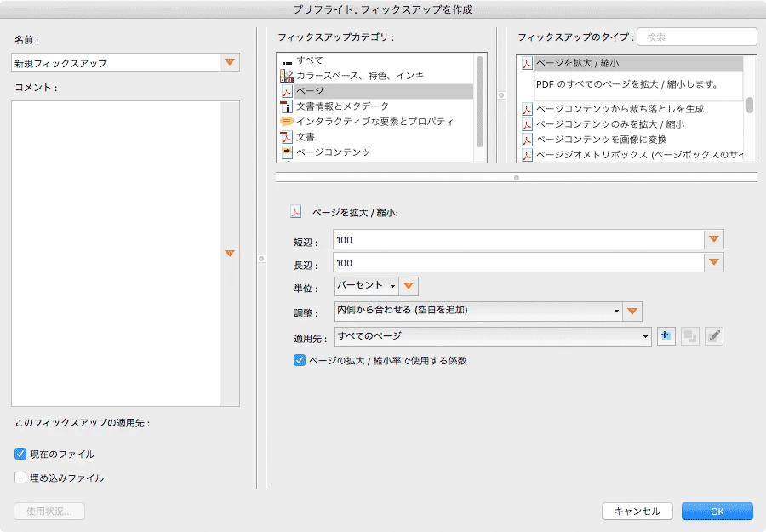Click description text PDF のすべてのページを拡大 / 縮小します。
Screen dimensions: 766x532
(x=627, y=84)
